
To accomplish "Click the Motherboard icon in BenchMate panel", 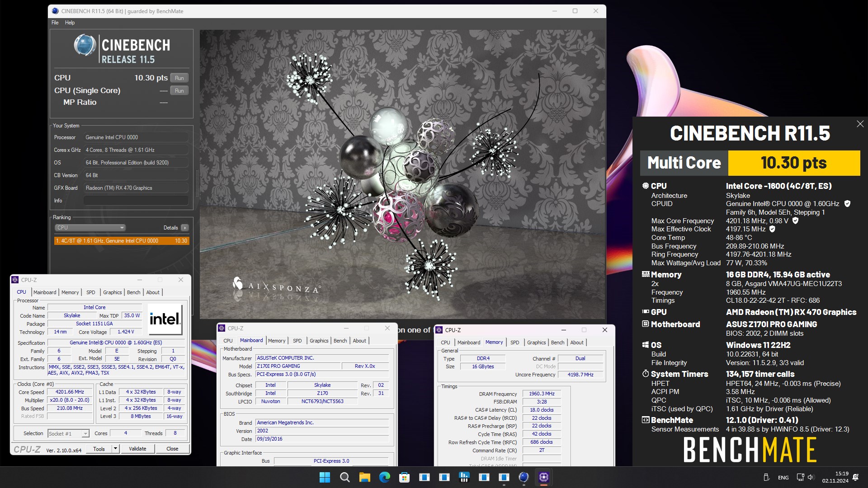I will (646, 324).
